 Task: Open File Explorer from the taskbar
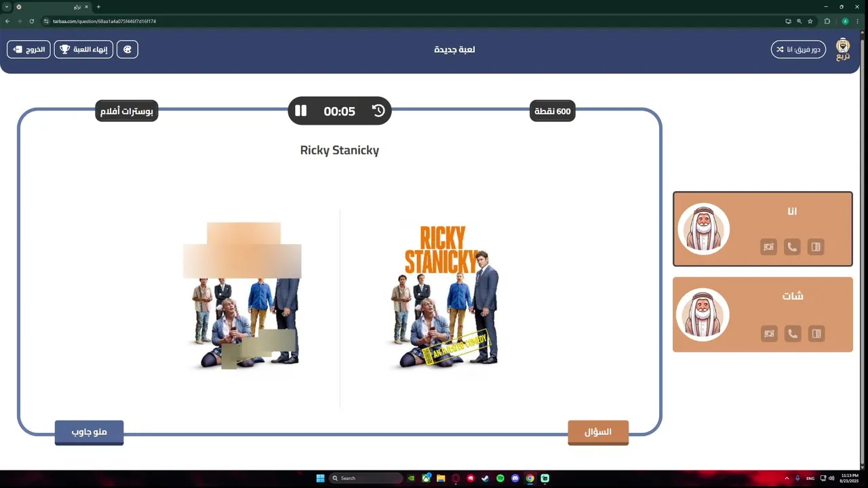441,479
